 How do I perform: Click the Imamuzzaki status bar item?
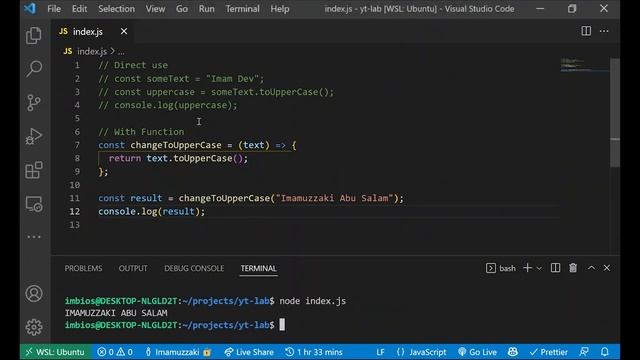coord(178,352)
